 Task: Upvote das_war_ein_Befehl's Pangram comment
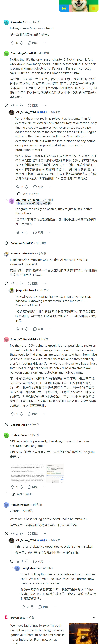pos(18,232)
